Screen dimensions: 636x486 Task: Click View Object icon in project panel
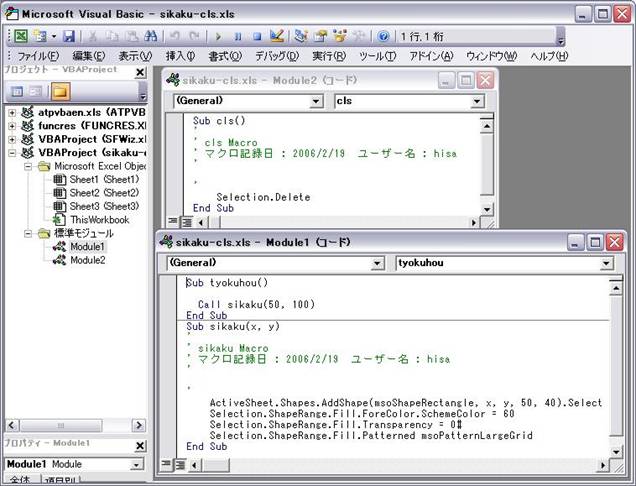pos(36,91)
